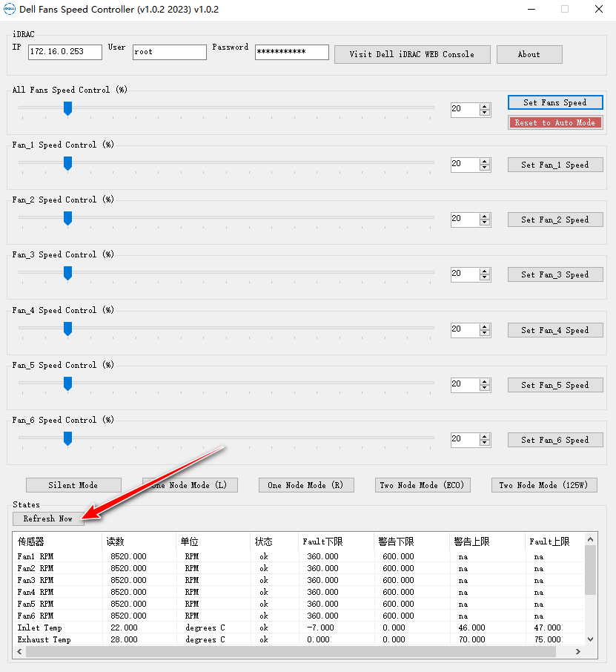Viewport: 616px width, 672px height.
Task: Click the horizontal scroll right arrow
Action: [578, 651]
